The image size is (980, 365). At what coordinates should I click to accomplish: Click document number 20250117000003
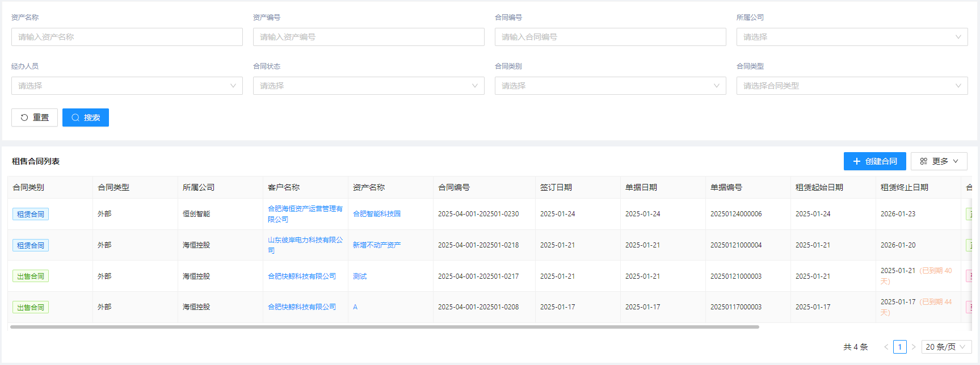coord(736,307)
